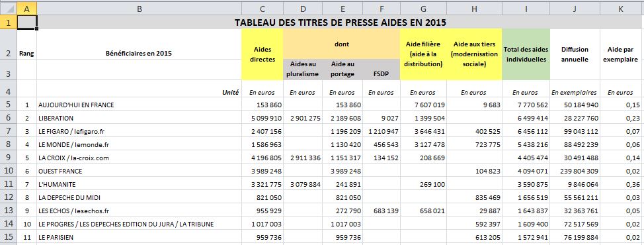Image resolution: width=644 pixels, height=245 pixels.
Task: Click the 'Aide filière' header cell
Action: [423, 54]
